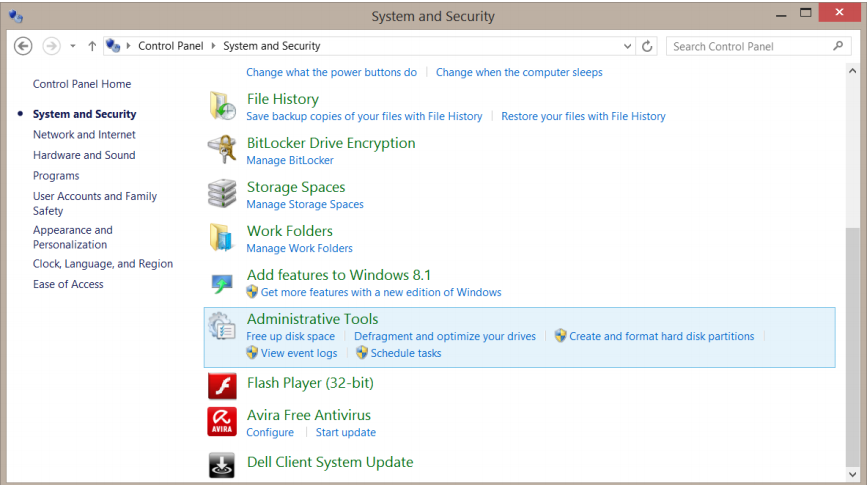The width and height of the screenshot is (867, 485).
Task: Click the Work Folders icon
Action: (x=221, y=237)
